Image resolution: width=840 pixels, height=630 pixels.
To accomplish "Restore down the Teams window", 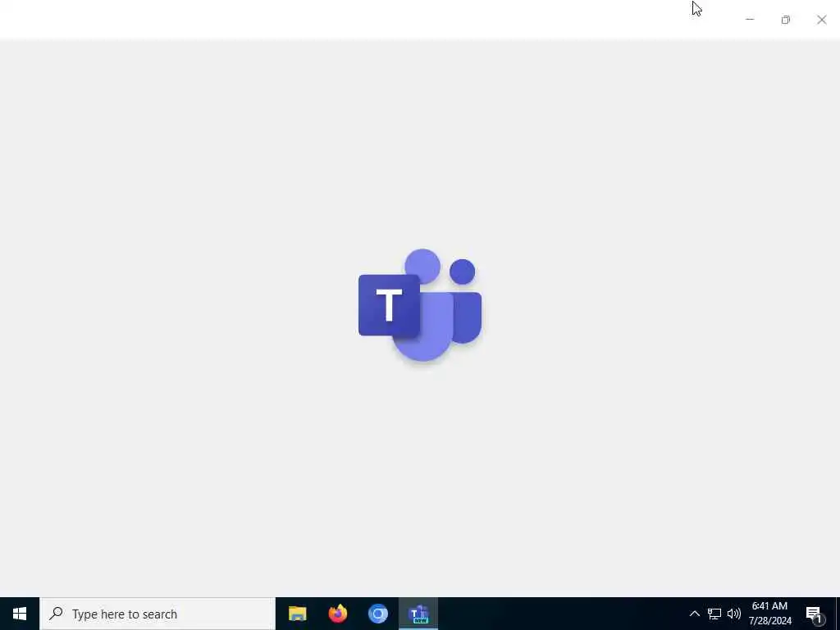I will tap(785, 20).
